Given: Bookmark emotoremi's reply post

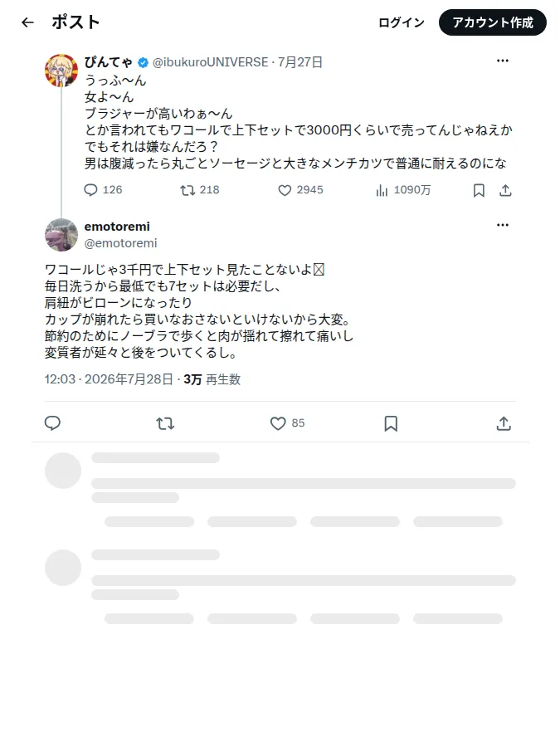Looking at the screenshot, I should pyautogui.click(x=391, y=423).
